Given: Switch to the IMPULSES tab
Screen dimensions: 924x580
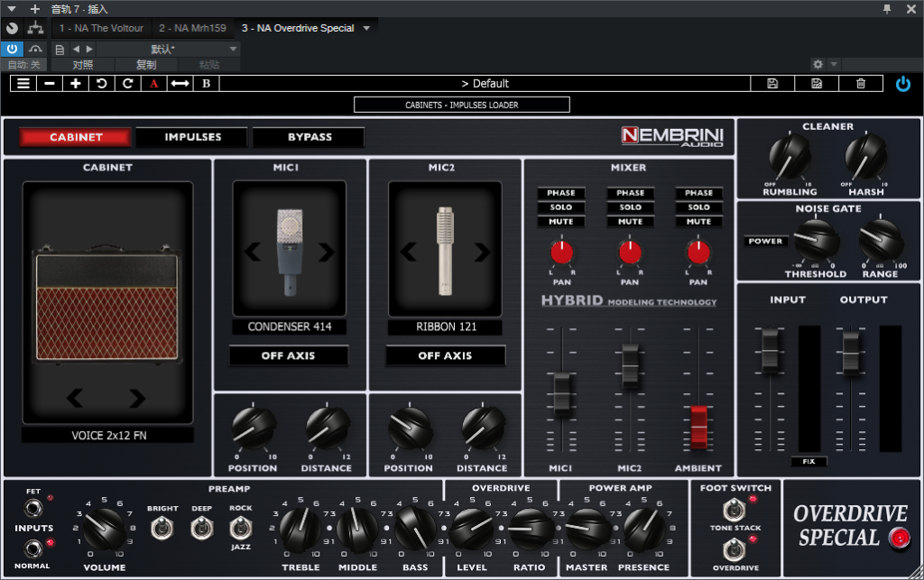Looking at the screenshot, I should 192,137.
